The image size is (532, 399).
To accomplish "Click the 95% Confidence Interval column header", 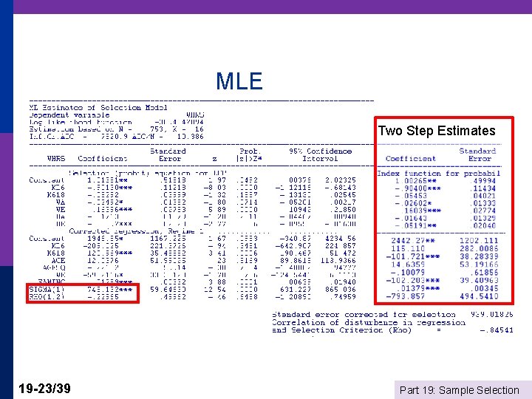I will 320,154.
